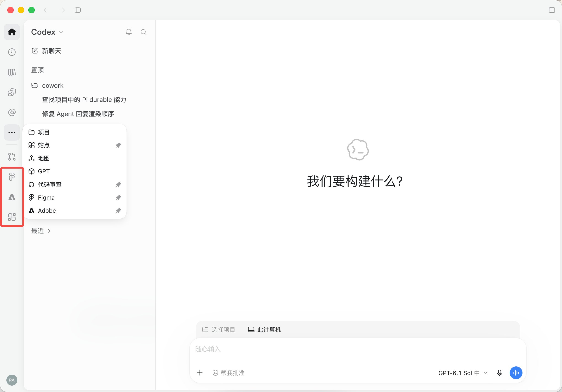The width and height of the screenshot is (562, 392).
Task: Open the at-sign spiral icon in left rail
Action: pyautogui.click(x=12, y=112)
